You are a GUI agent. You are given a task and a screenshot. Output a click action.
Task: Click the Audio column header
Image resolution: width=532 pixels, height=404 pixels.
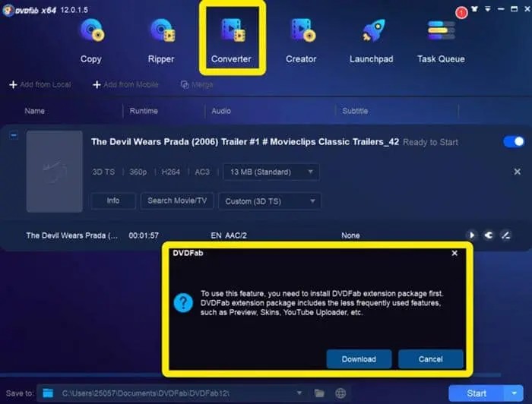(221, 111)
